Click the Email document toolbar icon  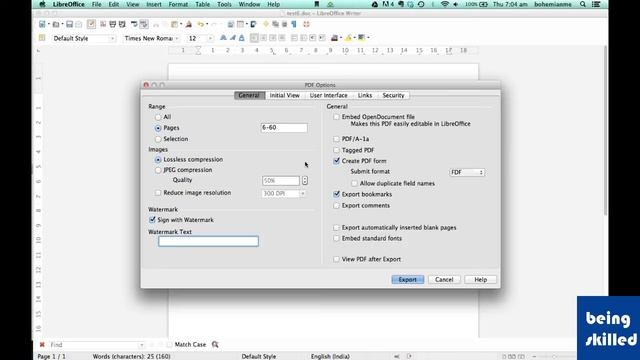78,24
